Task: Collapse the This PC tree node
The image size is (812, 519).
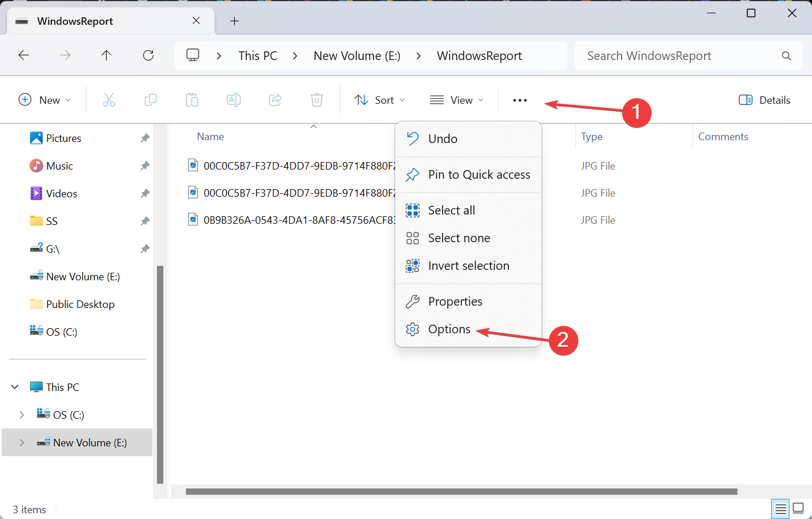Action: [15, 387]
